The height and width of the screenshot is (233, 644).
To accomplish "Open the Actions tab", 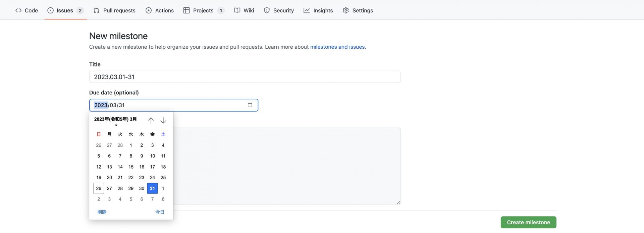I will (x=160, y=10).
